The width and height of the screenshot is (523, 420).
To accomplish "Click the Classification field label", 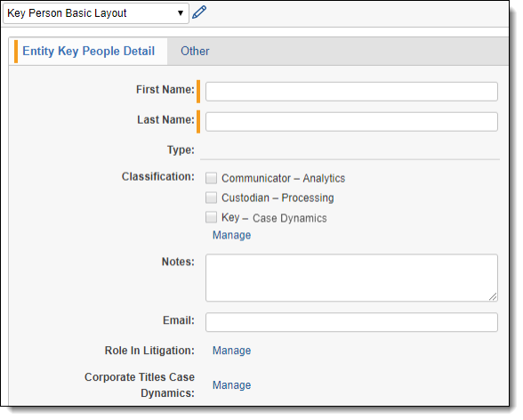I will [x=157, y=176].
